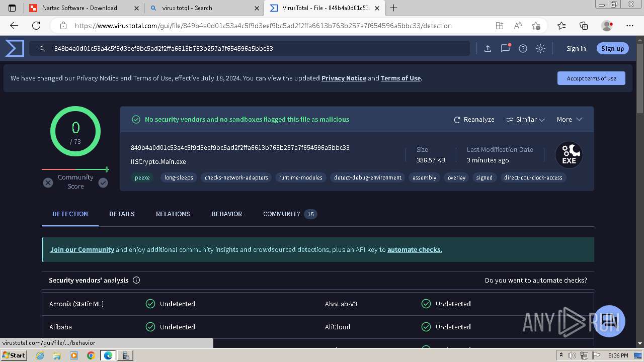Click the 0 / 73 detection score circle

(75, 131)
